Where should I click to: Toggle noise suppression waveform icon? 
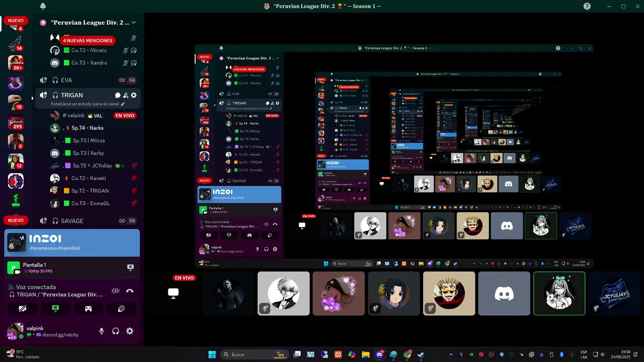coord(116,291)
